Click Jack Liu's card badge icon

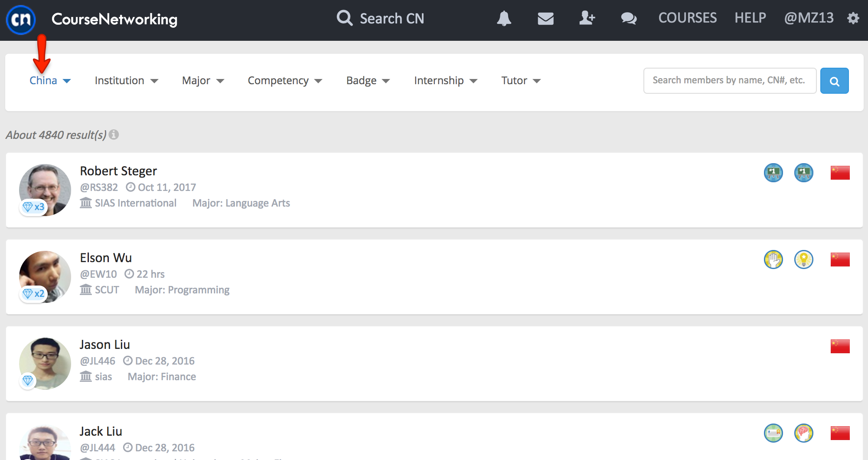(x=773, y=433)
